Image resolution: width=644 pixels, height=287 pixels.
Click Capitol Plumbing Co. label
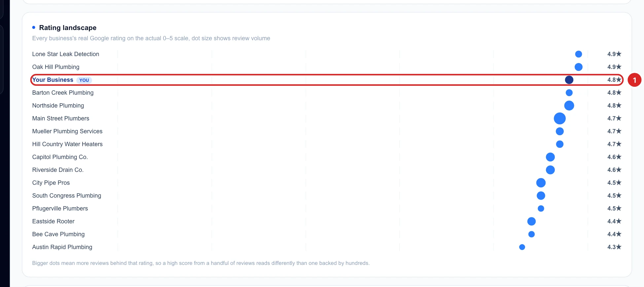pyautogui.click(x=60, y=157)
